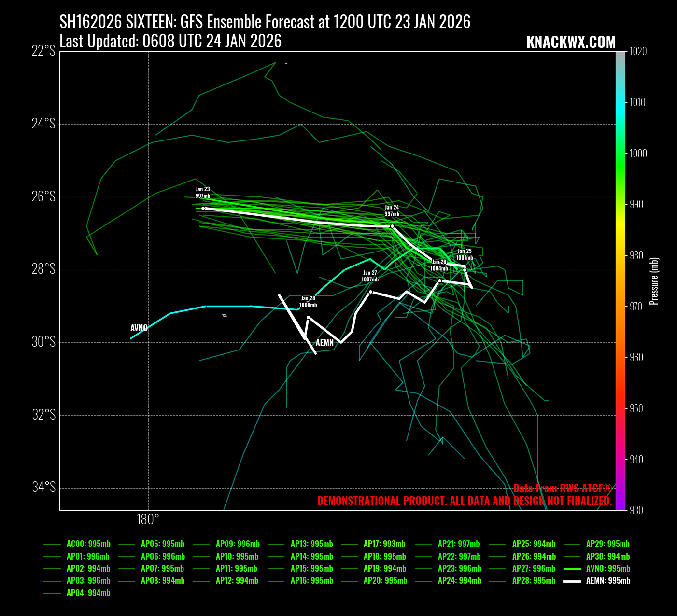
Task: Click the white AEMN line swatch in legend
Action: [x=572, y=581]
